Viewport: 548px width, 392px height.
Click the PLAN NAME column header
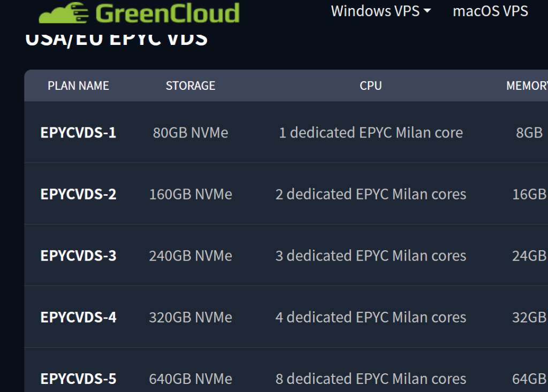point(78,86)
